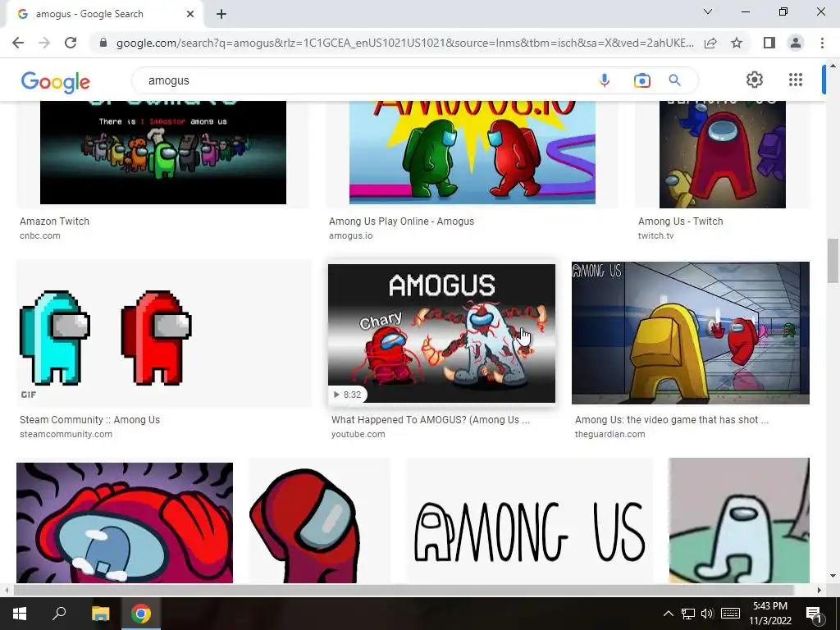
Task: Click What Happened To AMOGUS? title
Action: [430, 420]
